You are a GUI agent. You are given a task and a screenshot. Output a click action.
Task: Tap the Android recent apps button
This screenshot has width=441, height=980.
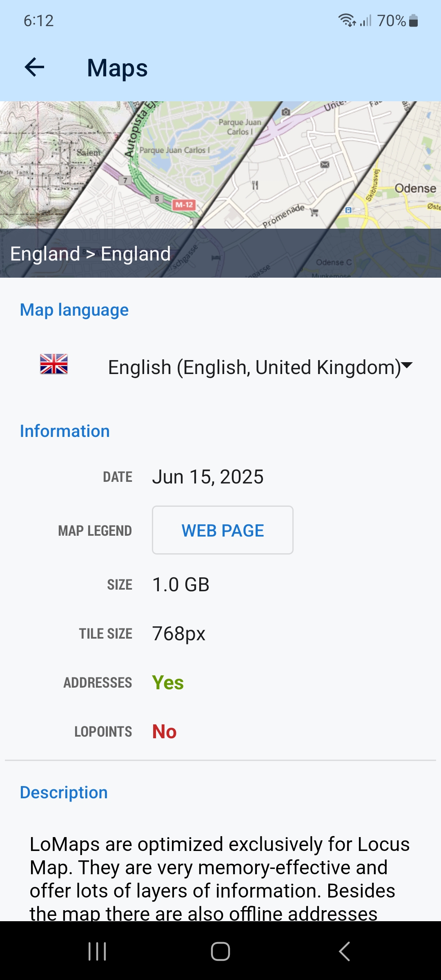[97, 951]
